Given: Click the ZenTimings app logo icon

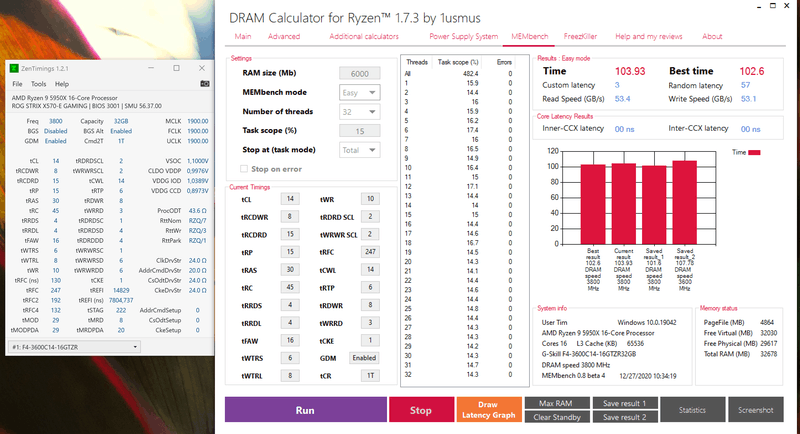Looking at the screenshot, I should click(x=14, y=68).
